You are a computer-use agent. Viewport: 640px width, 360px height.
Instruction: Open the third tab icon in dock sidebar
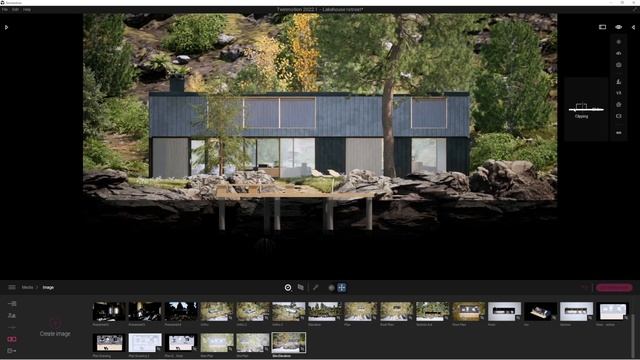pyautogui.click(x=12, y=327)
